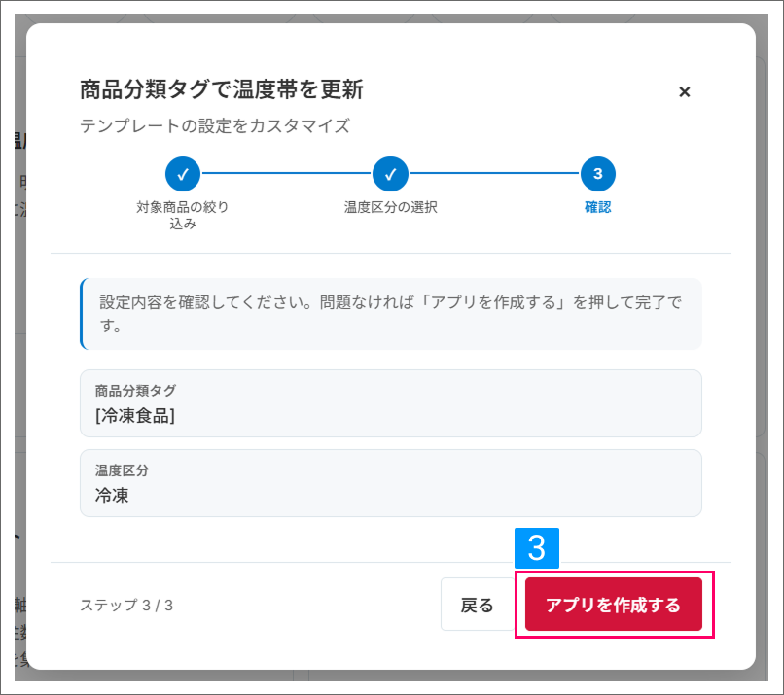Screen dimensions: 784x695
Task: Click the checkmark circle for step two
Action: click(x=390, y=174)
